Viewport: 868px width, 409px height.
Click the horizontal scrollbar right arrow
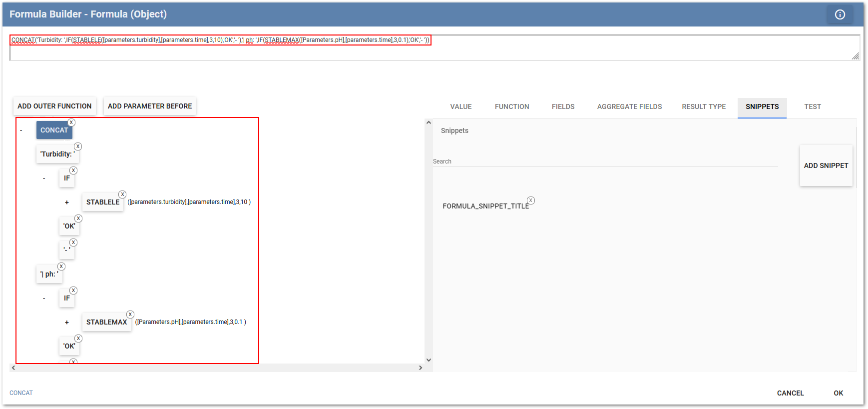(421, 367)
